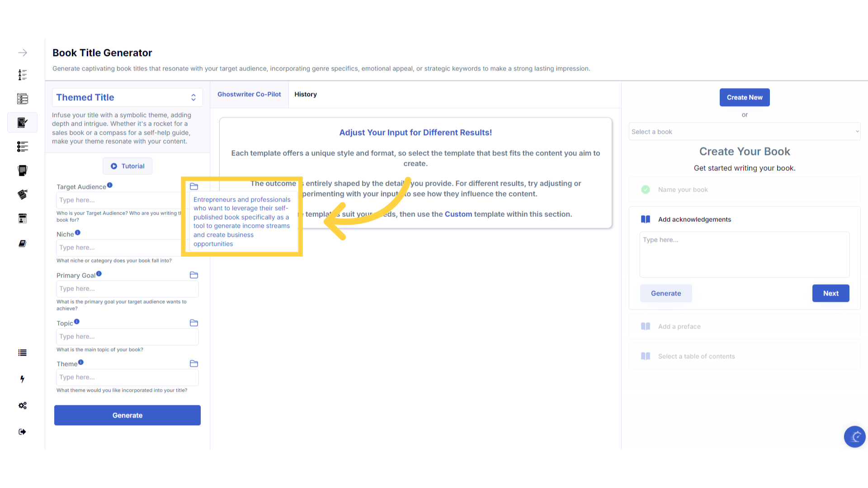
Task: Click folder icon next to Topic
Action: pos(194,323)
